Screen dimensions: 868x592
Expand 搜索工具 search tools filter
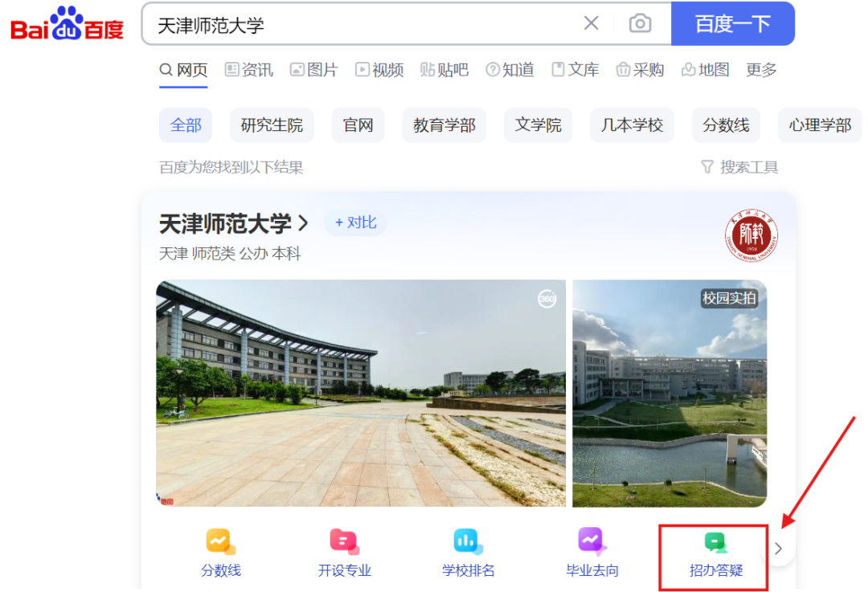pyautogui.click(x=739, y=167)
